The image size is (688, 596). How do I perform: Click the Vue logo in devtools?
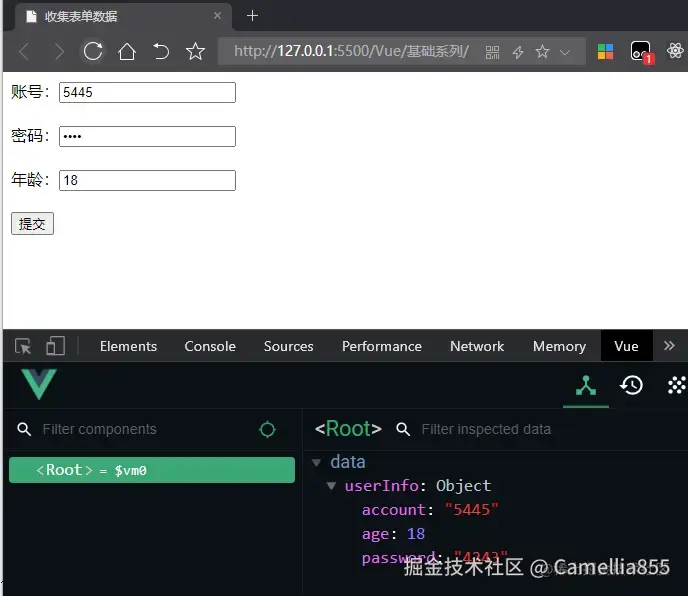39,384
